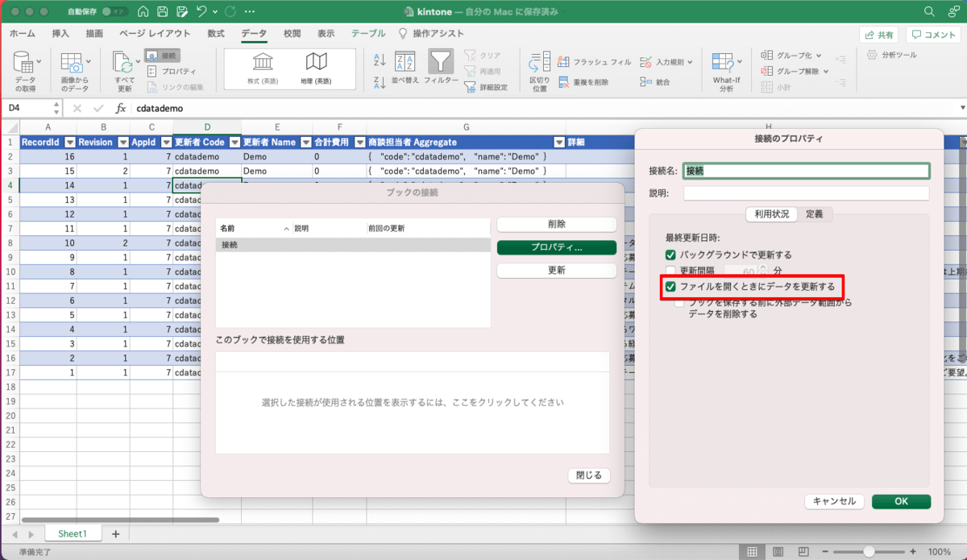Open the What-If 分析 tool
The height and width of the screenshot is (560, 967).
tap(726, 73)
